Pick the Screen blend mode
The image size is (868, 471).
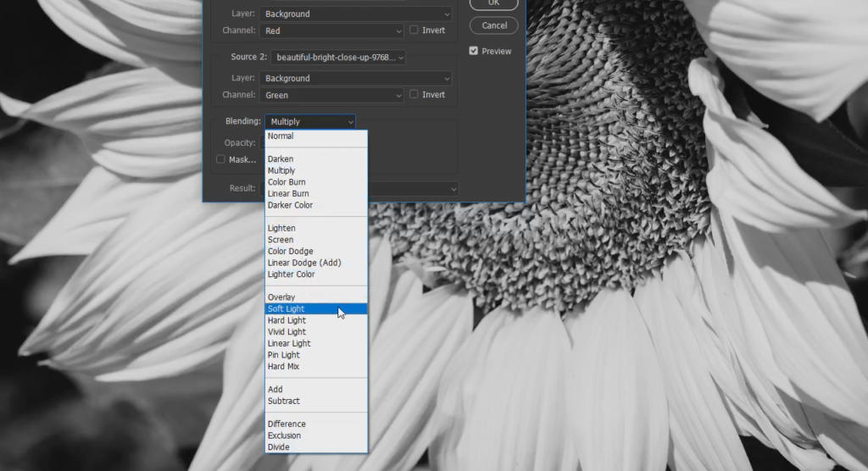coord(281,240)
